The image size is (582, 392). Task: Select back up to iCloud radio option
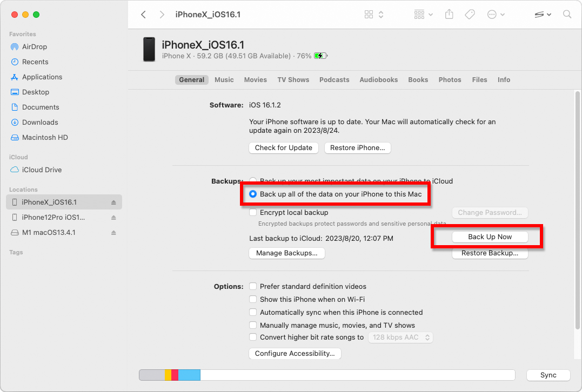[x=253, y=180]
